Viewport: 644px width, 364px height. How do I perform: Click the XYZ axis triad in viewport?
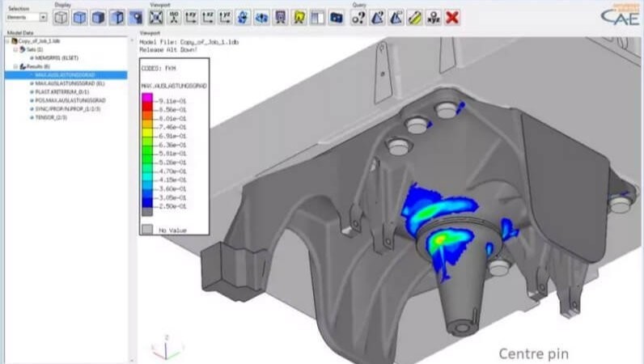[163, 349]
